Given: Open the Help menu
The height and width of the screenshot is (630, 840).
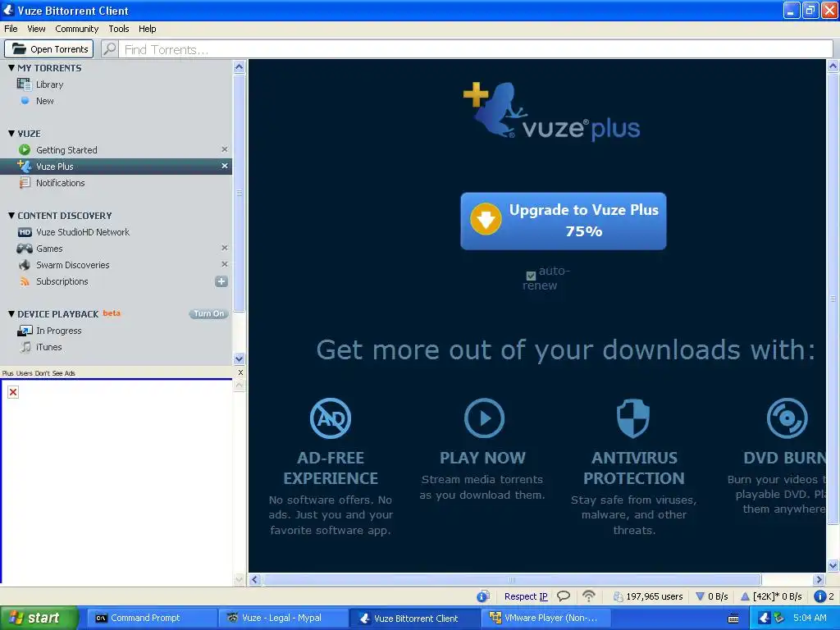Looking at the screenshot, I should (148, 29).
